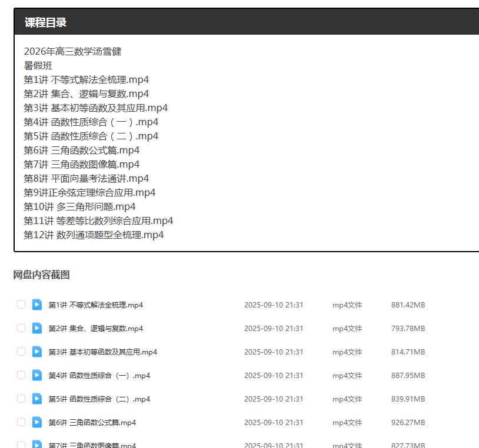Click 第12讲 数列通项题型全梳理.mp4 in the course catalog
This screenshot has width=479, height=448.
(94, 235)
